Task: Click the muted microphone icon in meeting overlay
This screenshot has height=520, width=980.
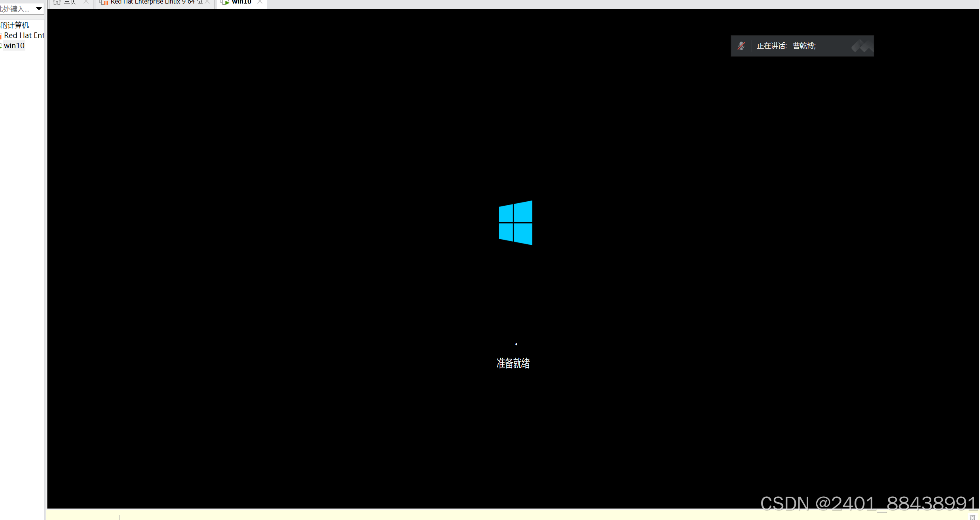Action: (x=741, y=46)
